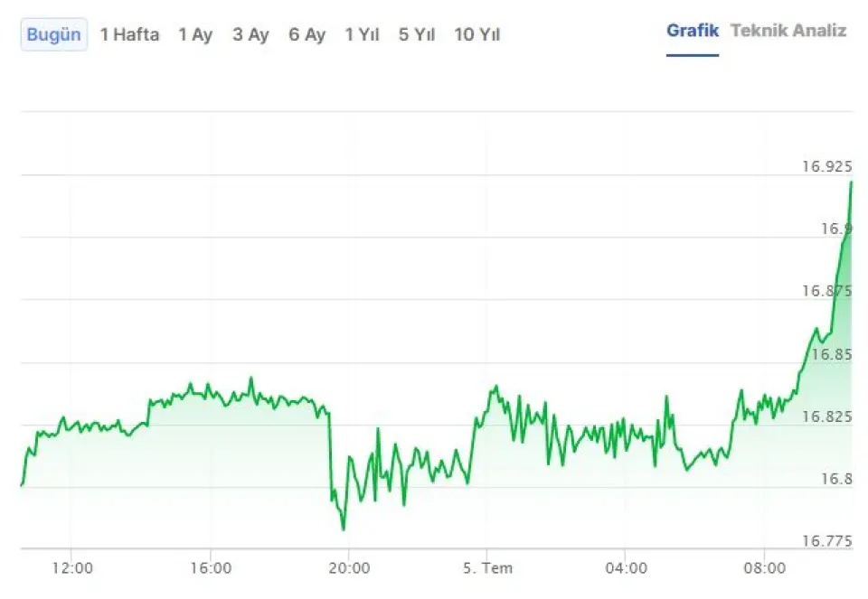Switch to 5 Yıl history
This screenshot has height=599, width=868.
pyautogui.click(x=417, y=35)
